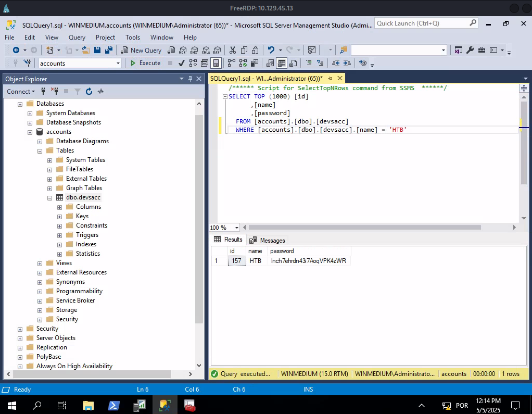532x414 pixels.
Task: Toggle Include Actual Execution Plan
Action: [232, 63]
